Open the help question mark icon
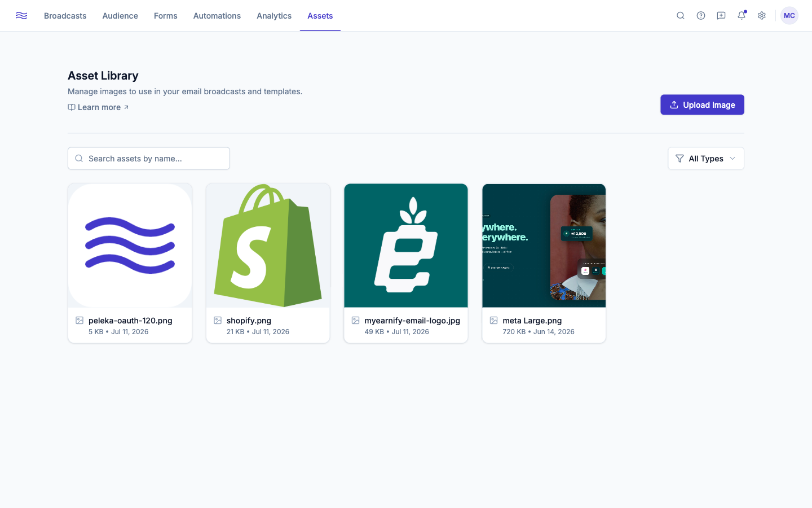 tap(701, 16)
